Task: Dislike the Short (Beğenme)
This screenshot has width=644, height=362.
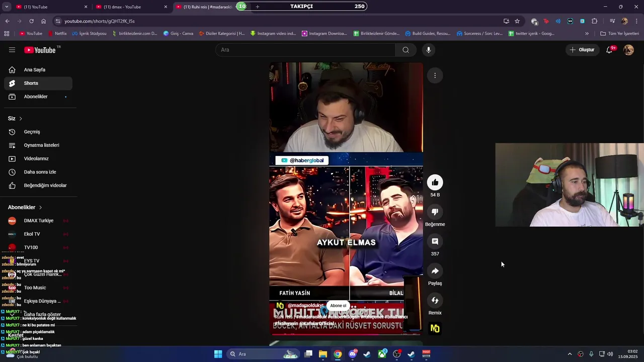Action: click(435, 212)
